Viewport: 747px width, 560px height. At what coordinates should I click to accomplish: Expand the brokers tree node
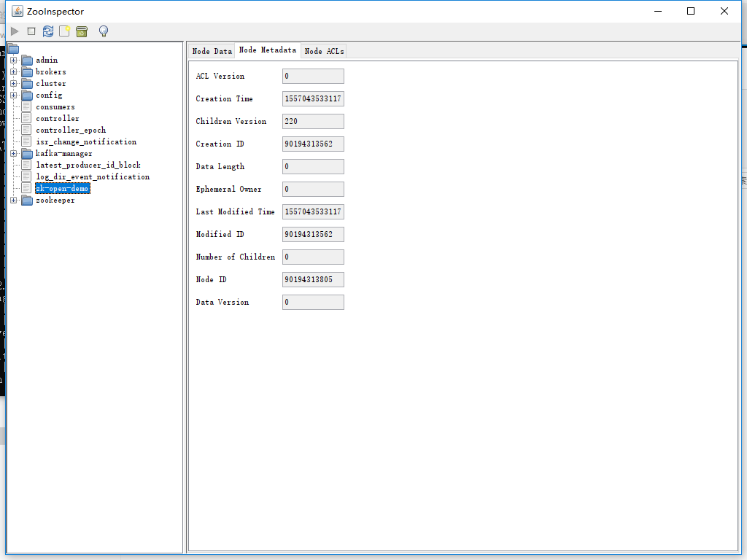pos(13,72)
